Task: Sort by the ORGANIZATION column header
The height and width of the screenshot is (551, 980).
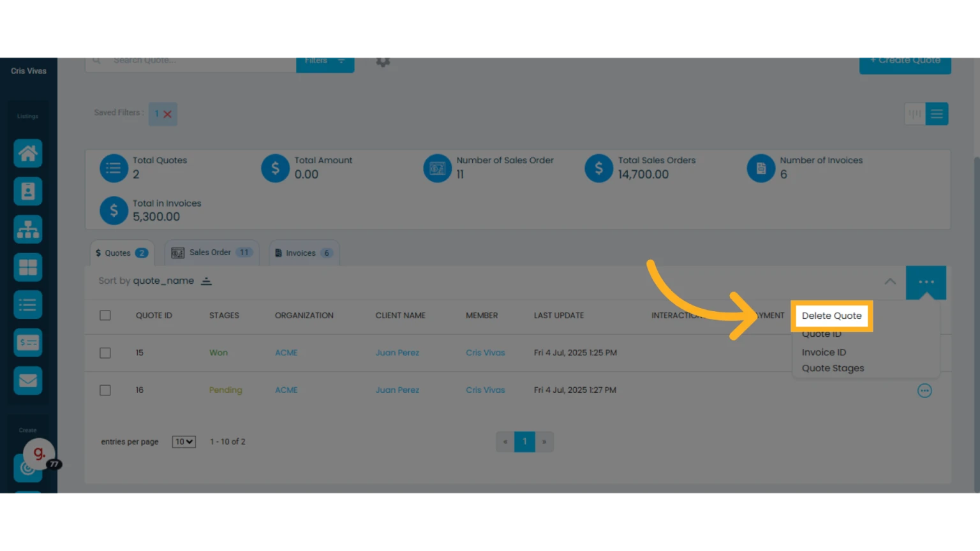Action: 304,316
